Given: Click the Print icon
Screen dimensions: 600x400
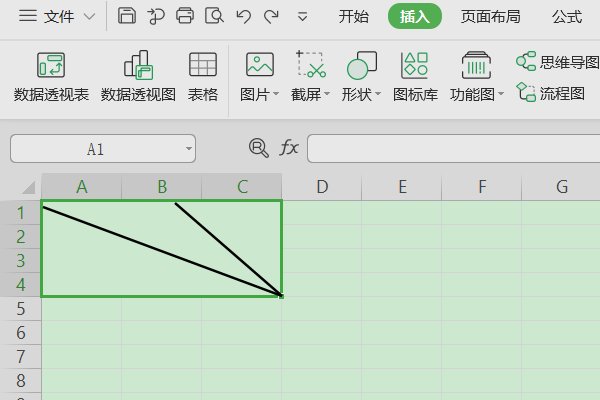Looking at the screenshot, I should (185, 16).
